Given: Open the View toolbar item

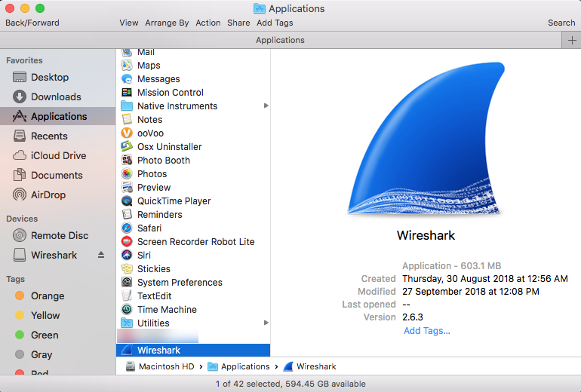Looking at the screenshot, I should coord(129,23).
